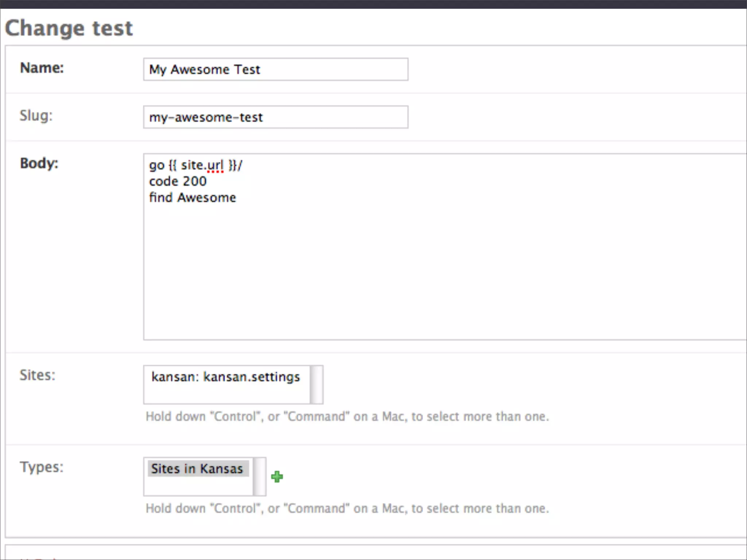Click into the Name input field
Screen dimensions: 747x560
tap(275, 69)
